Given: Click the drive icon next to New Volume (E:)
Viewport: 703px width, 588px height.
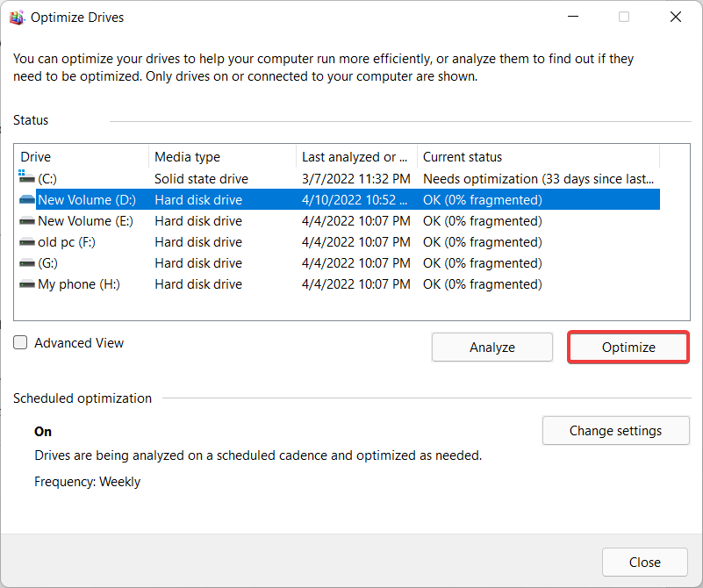Looking at the screenshot, I should tap(27, 220).
